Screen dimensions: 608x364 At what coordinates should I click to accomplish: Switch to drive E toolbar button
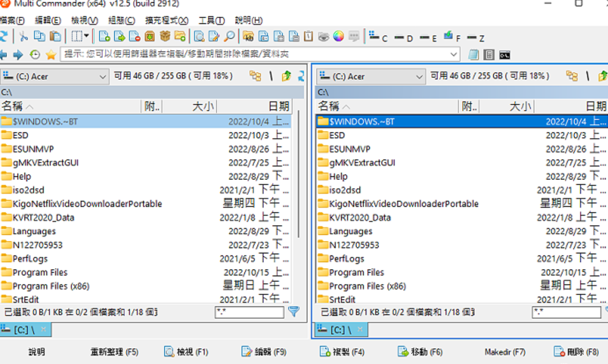coord(428,38)
